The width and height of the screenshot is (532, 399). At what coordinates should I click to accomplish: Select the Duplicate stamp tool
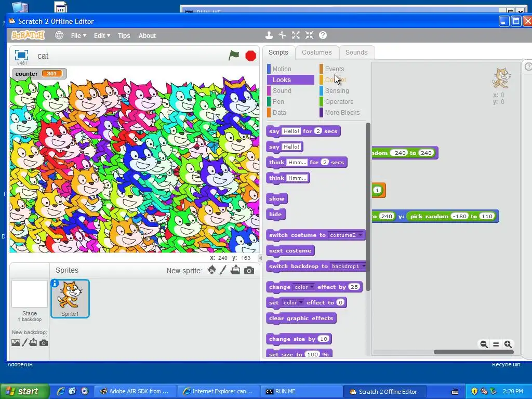269,35
